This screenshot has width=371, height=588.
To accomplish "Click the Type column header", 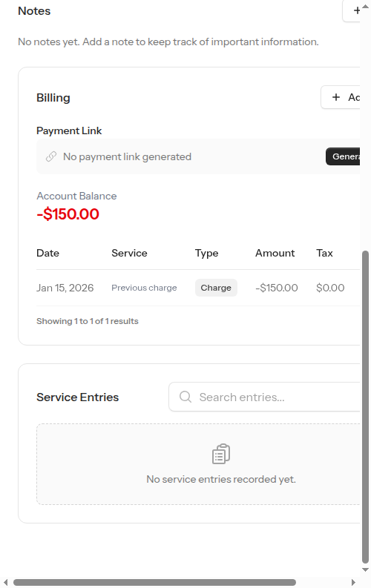I will tap(206, 253).
